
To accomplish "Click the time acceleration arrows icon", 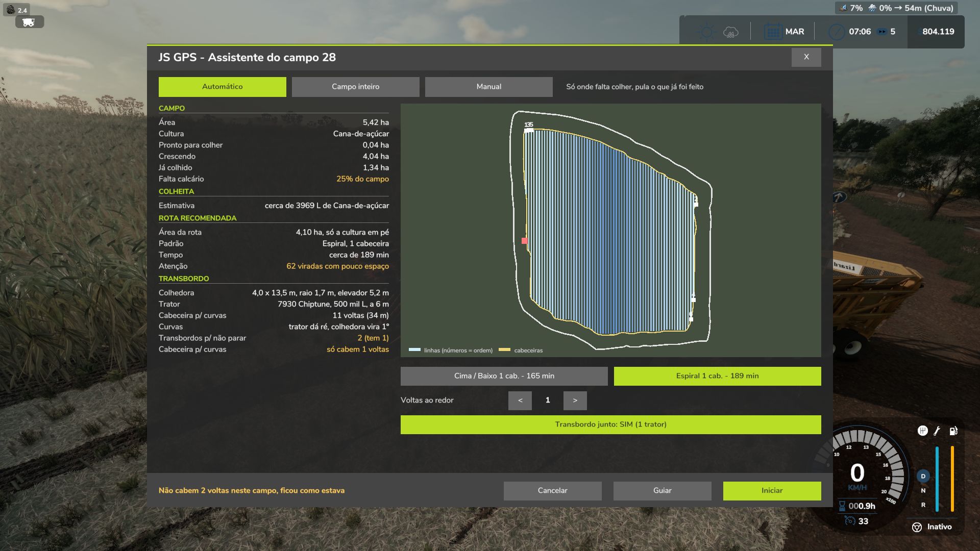I will pos(881,32).
